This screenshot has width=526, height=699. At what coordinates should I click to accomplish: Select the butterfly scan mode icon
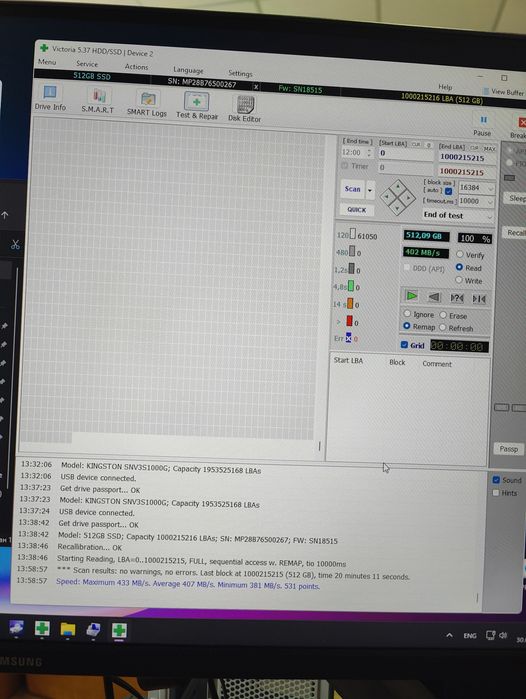point(479,299)
